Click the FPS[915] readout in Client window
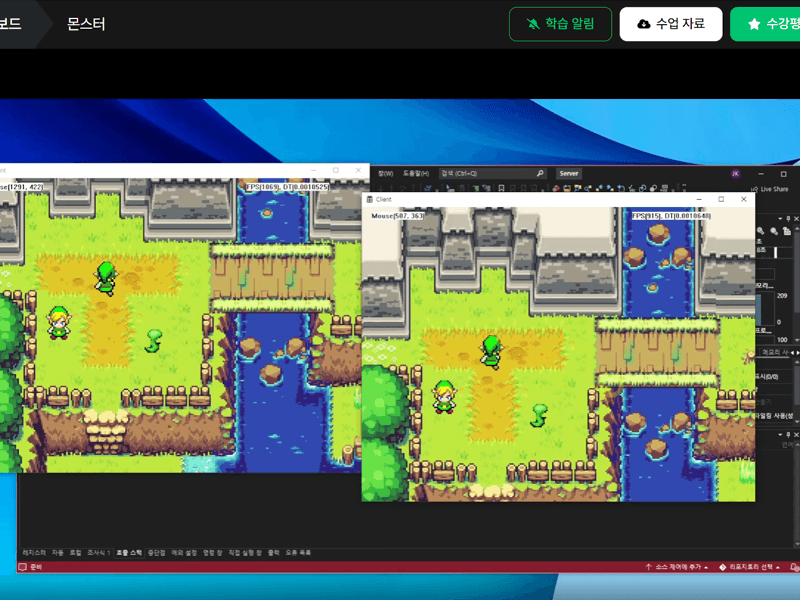Viewport: 800px width, 600px height. 671,216
